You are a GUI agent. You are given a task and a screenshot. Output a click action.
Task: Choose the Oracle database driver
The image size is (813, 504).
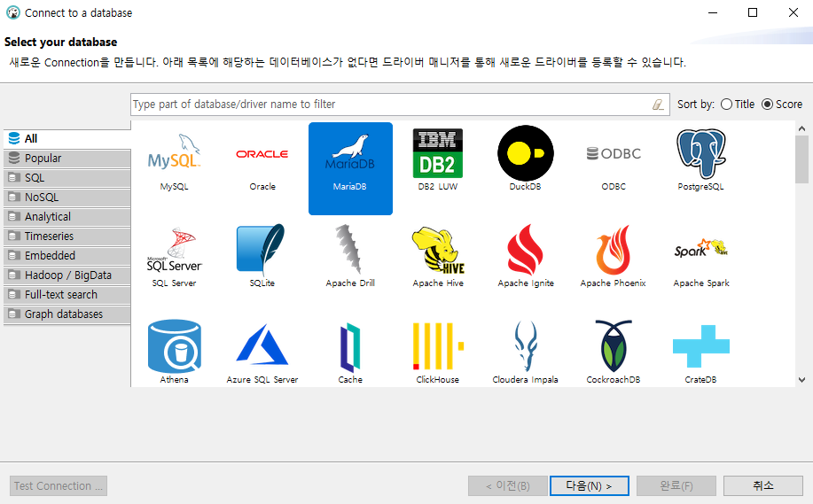click(262, 154)
